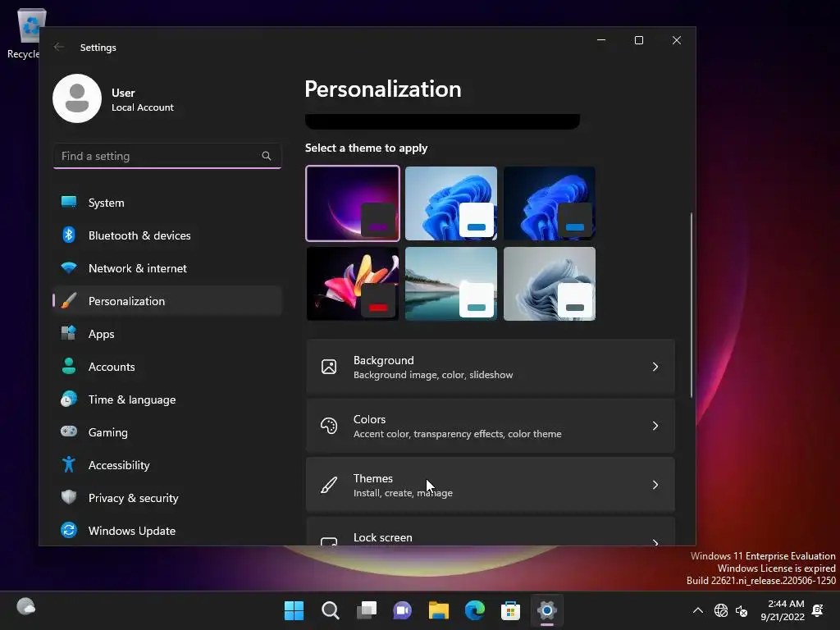Viewport: 840px width, 630px height.
Task: Apply the gray flow light theme
Action: [550, 284]
